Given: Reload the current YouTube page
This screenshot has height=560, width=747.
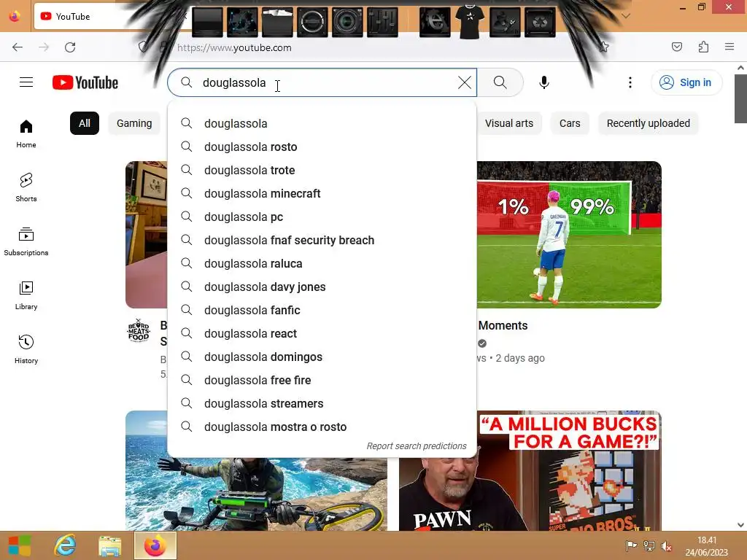Looking at the screenshot, I should pos(70,47).
